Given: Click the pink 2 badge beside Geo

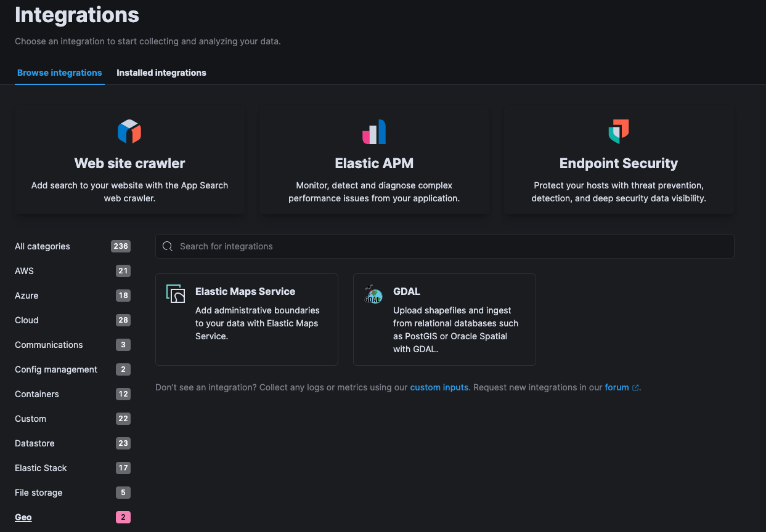Looking at the screenshot, I should [123, 517].
